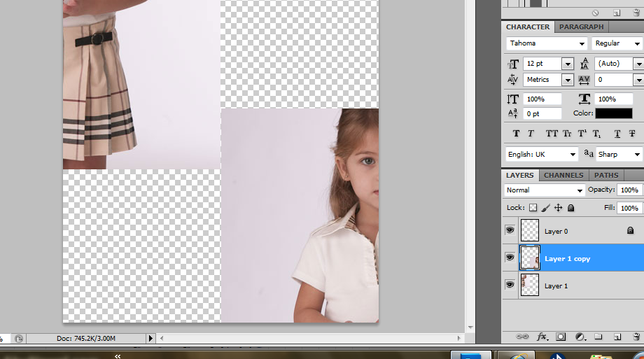Toggle visibility of Layer 1 copy

(x=510, y=258)
